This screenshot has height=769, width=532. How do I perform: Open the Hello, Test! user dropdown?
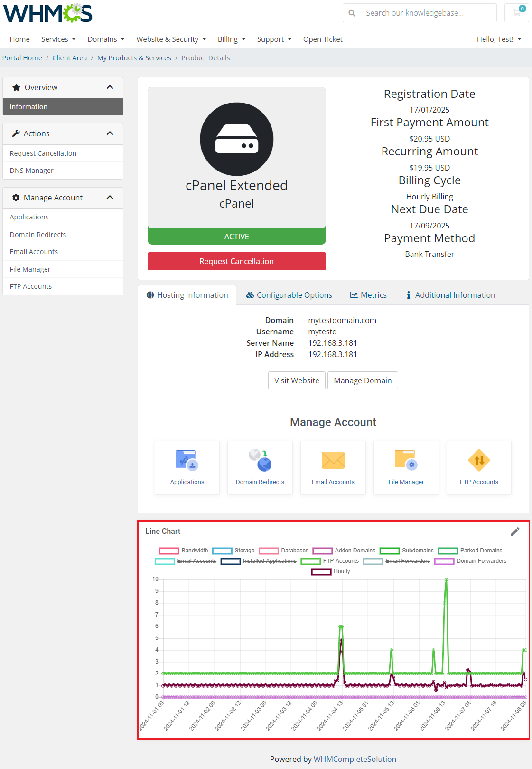[499, 39]
